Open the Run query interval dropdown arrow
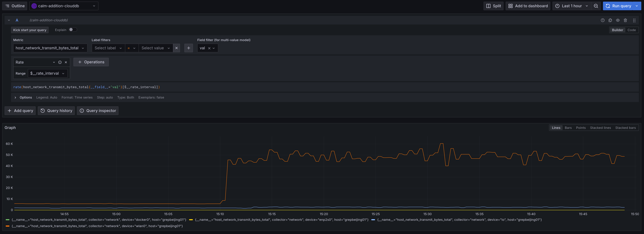Viewport: 644px width, 234px height. click(637, 6)
